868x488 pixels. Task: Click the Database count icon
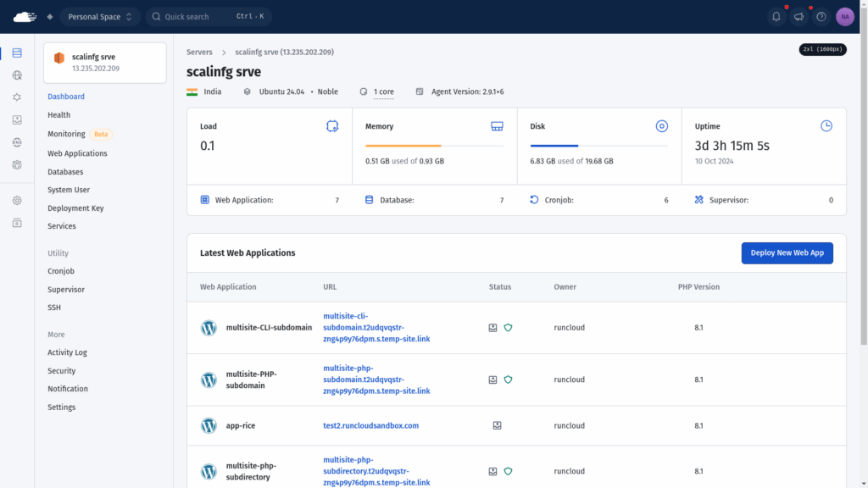point(370,200)
